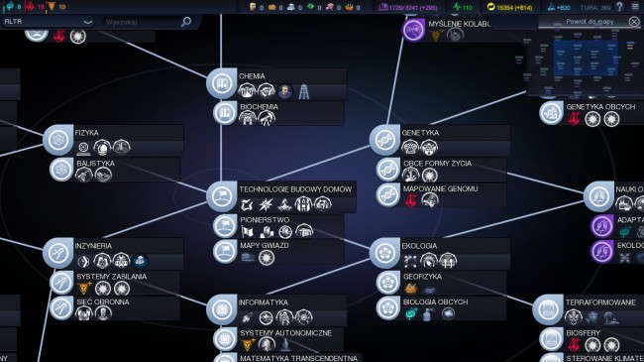This screenshot has width=644, height=362.
Task: Click the gold building icon under Chemia
Action: coord(284,91)
